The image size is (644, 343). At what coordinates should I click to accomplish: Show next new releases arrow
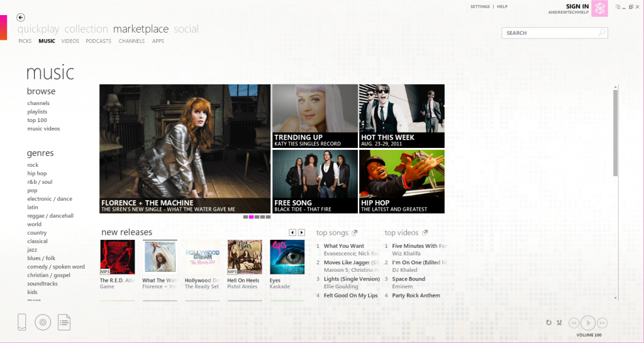pyautogui.click(x=301, y=232)
